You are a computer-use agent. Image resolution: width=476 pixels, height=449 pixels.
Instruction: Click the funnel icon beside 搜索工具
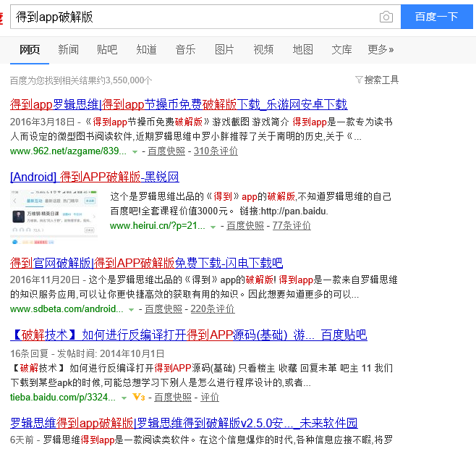(359, 80)
